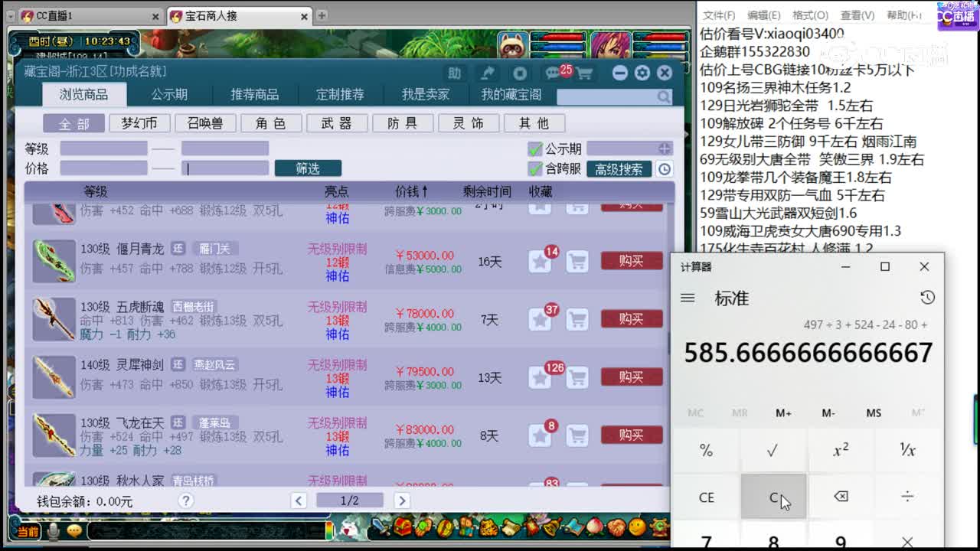
Task: Filter by the 武器 category button
Action: pyautogui.click(x=337, y=123)
